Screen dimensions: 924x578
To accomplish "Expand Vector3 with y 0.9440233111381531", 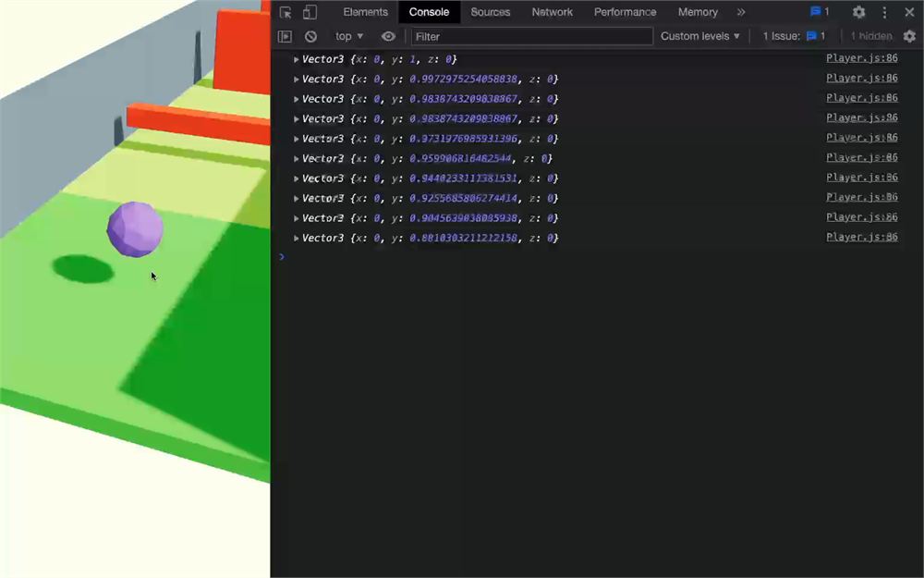I will [x=297, y=178].
